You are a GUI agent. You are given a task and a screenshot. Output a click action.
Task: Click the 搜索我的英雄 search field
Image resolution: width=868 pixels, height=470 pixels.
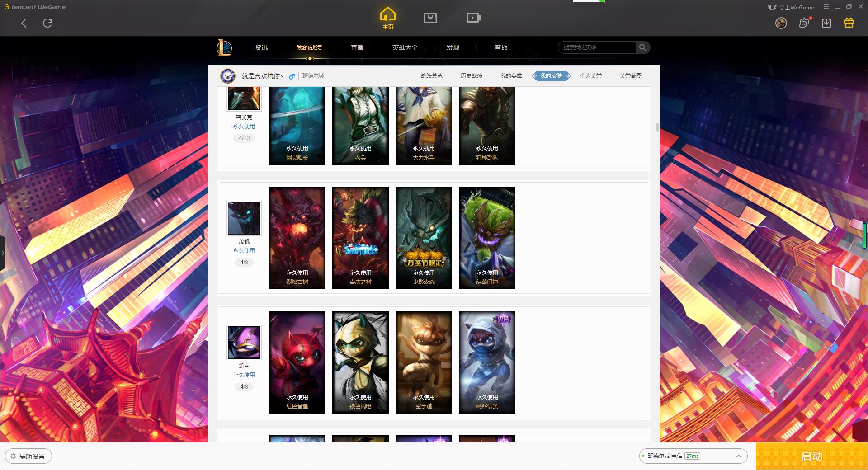point(597,47)
